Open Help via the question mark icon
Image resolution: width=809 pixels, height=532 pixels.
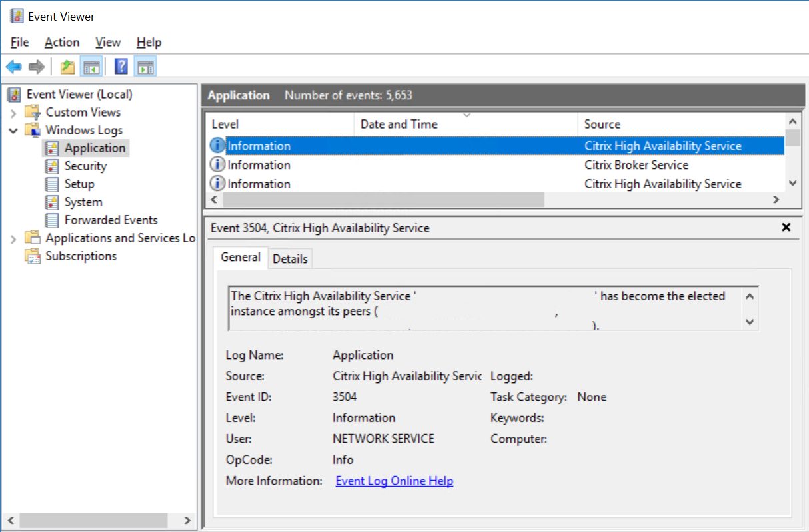[x=121, y=67]
